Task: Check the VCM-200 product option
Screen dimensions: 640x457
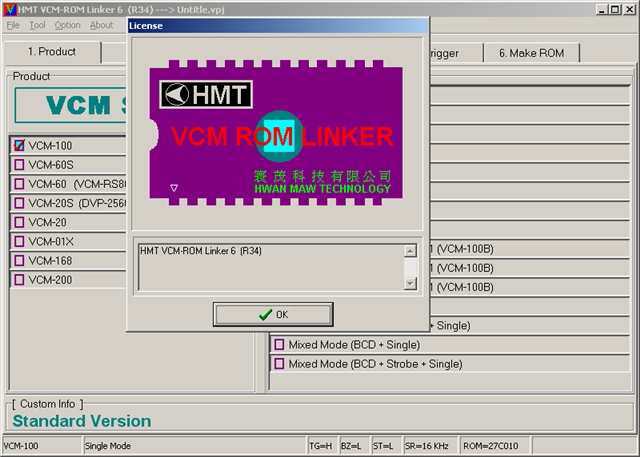Action: [19, 280]
